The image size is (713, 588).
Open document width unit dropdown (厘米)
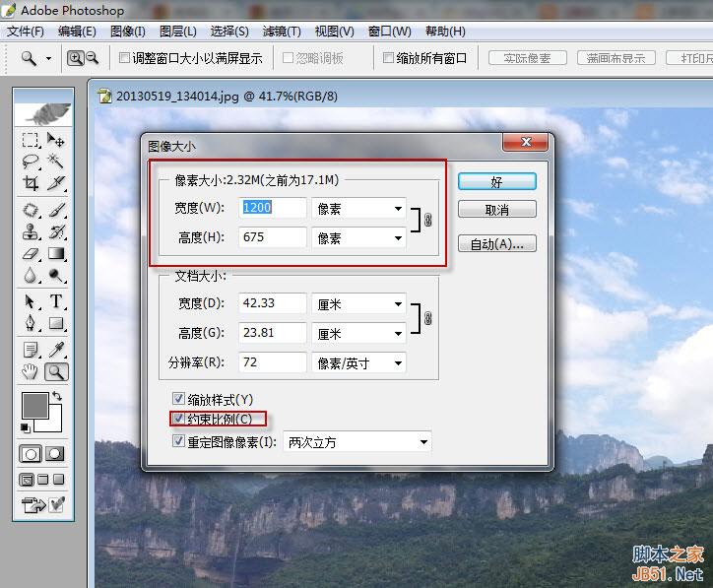pos(358,303)
